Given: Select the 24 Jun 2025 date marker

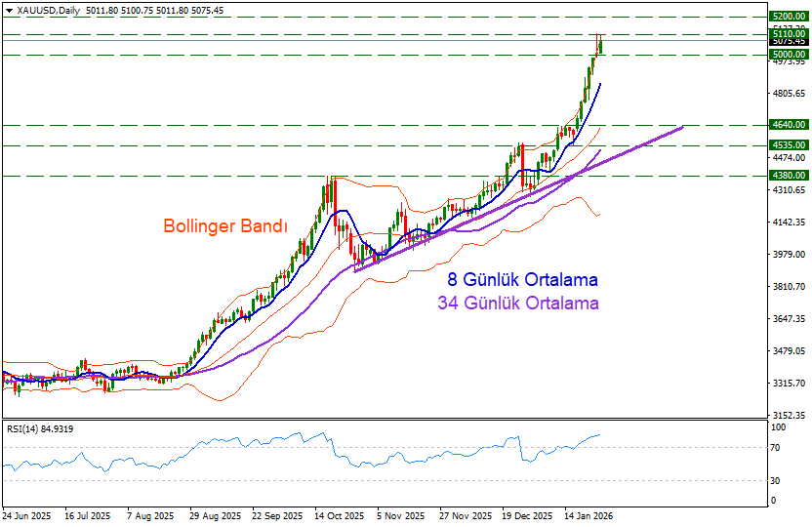Looking at the screenshot, I should pyautogui.click(x=27, y=514).
